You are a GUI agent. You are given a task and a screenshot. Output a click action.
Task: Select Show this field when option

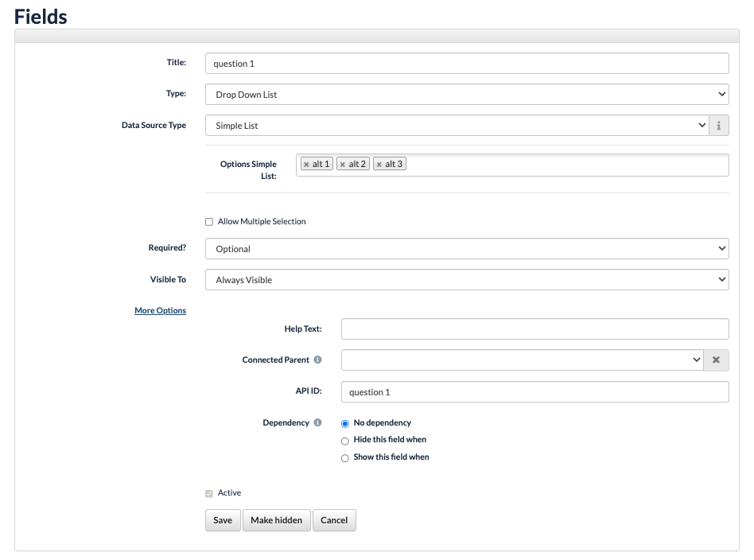tap(344, 458)
